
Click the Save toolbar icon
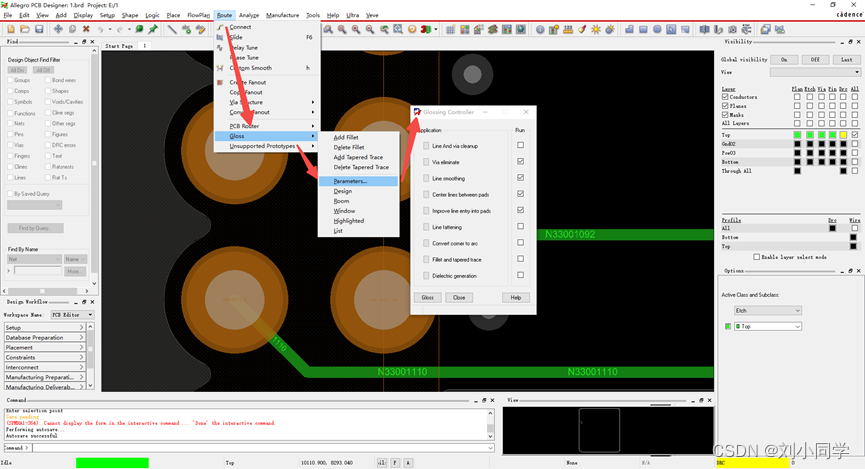38,29
